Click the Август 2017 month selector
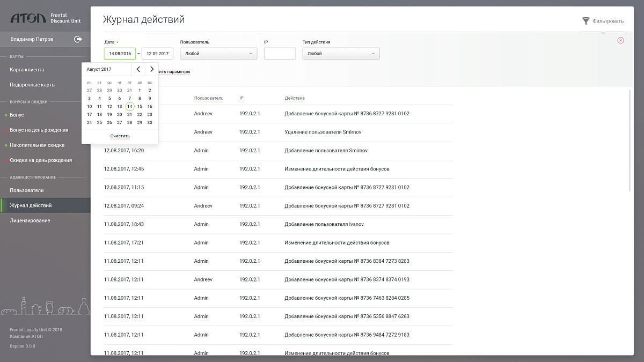Viewport: 644px width, 362px height. 99,69
